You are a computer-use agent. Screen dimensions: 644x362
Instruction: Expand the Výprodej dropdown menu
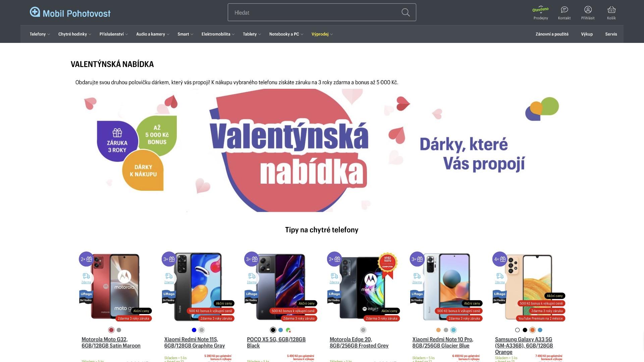tap(322, 34)
